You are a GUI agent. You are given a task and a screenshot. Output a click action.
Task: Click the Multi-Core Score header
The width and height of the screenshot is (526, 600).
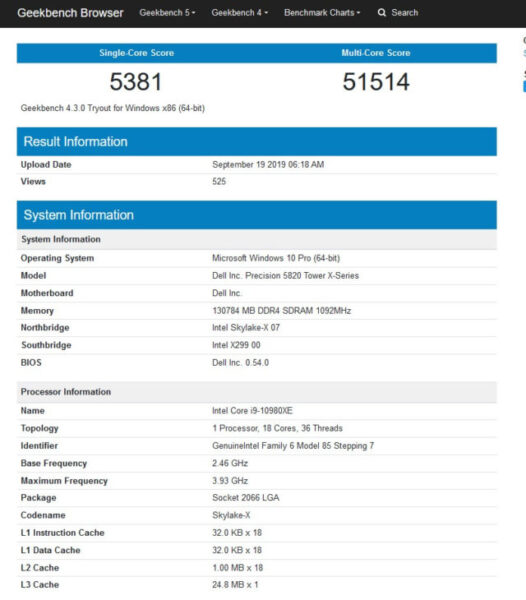click(376, 53)
